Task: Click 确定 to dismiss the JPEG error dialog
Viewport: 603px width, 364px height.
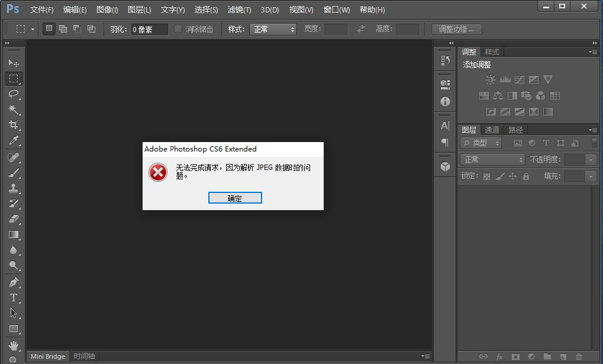Action: (234, 198)
